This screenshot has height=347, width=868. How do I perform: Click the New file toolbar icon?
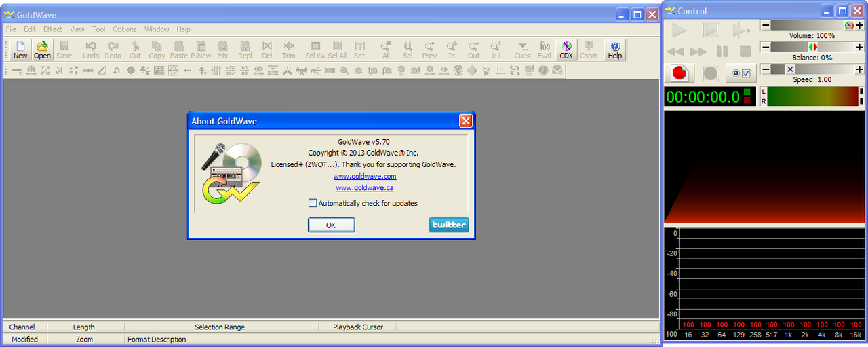click(20, 50)
